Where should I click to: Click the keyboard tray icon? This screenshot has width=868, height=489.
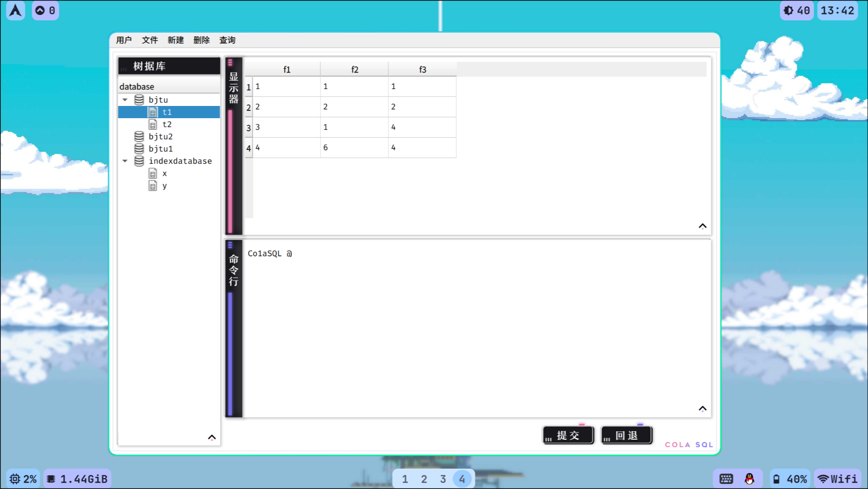pos(726,479)
